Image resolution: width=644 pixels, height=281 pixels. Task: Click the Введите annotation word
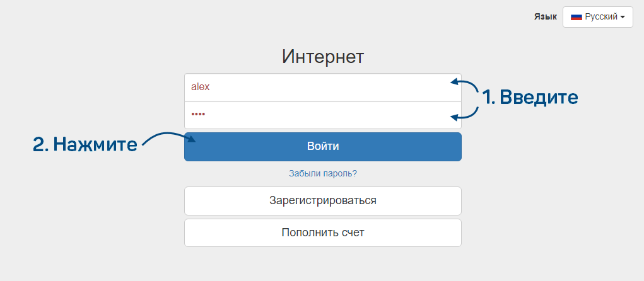coord(539,97)
